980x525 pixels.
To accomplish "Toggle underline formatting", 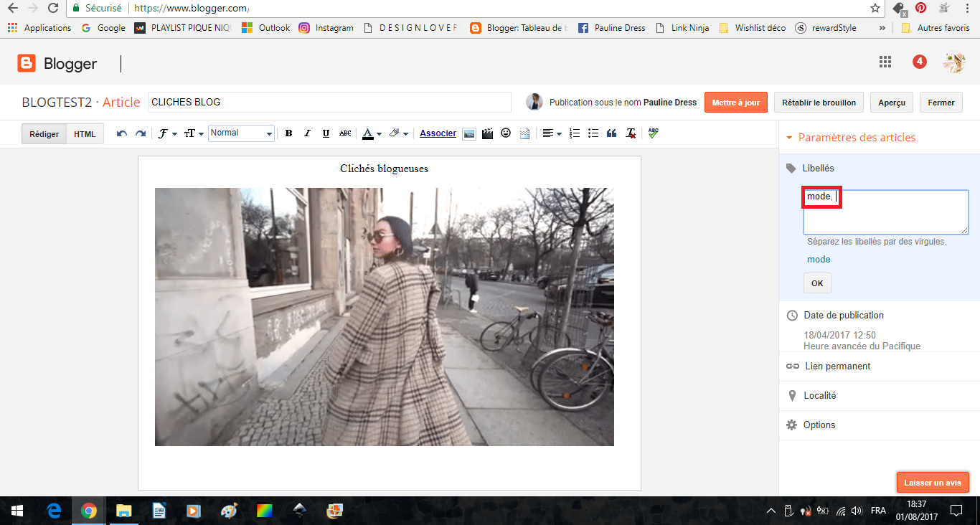I will click(x=326, y=133).
